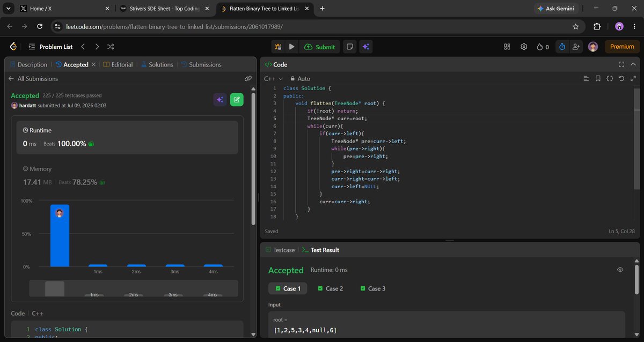Select the Runtime stats card

pos(127,137)
